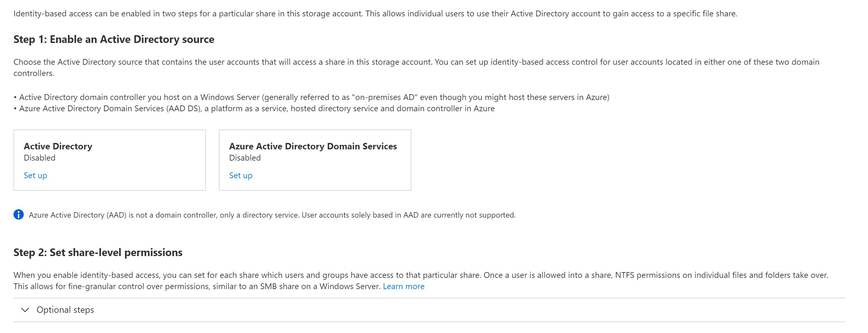Open Set up for Azure AD Domain Services
The width and height of the screenshot is (868, 333).
point(241,175)
